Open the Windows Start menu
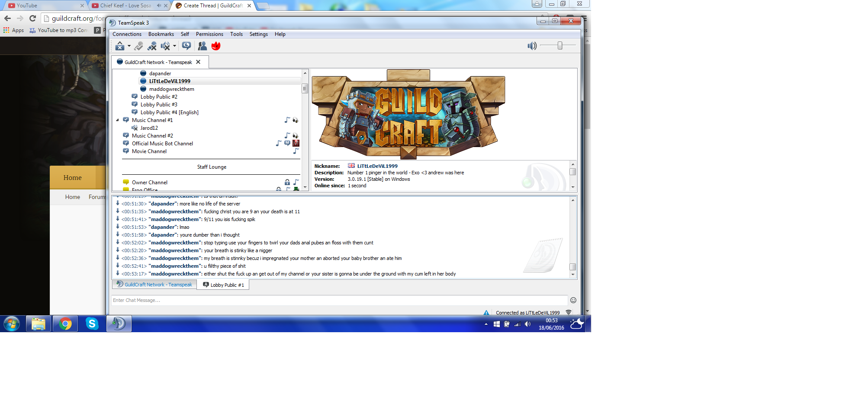Screen dimensions: 868x404 [12, 324]
